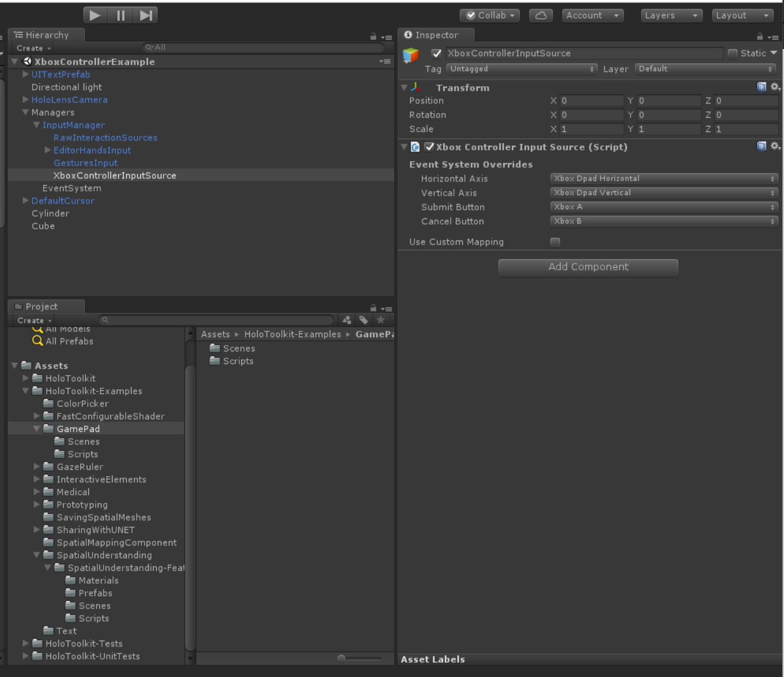Click the favorites star in the Project toolbar

(x=381, y=320)
